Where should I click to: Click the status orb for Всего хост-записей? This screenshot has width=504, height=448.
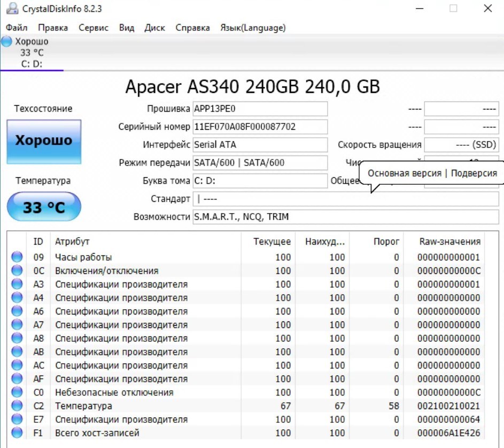click(17, 433)
